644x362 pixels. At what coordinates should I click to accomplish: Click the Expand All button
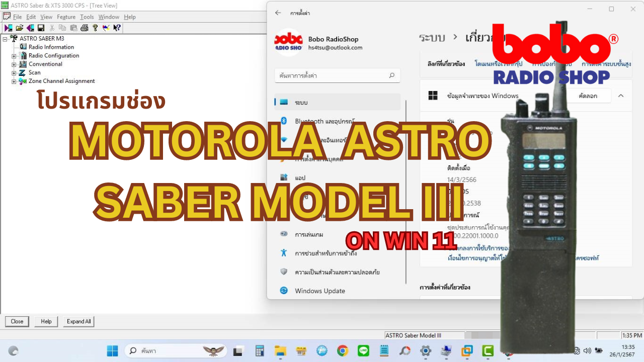(x=79, y=321)
